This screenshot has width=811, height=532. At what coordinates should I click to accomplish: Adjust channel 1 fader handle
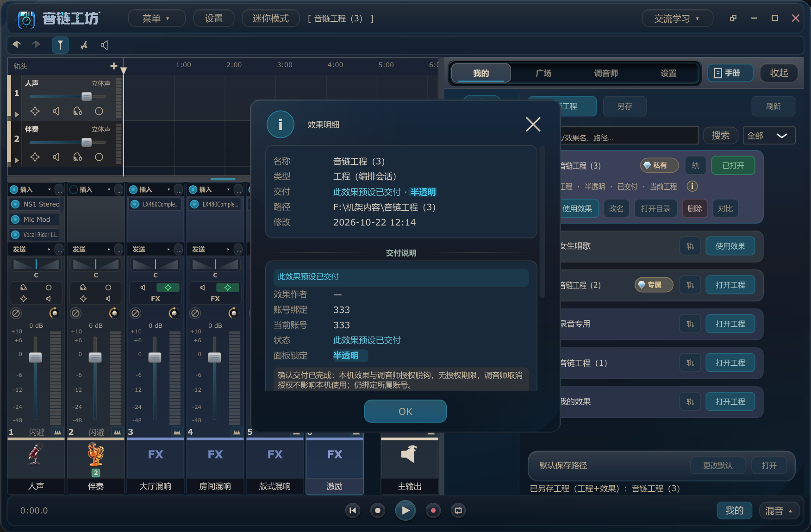[x=36, y=357]
